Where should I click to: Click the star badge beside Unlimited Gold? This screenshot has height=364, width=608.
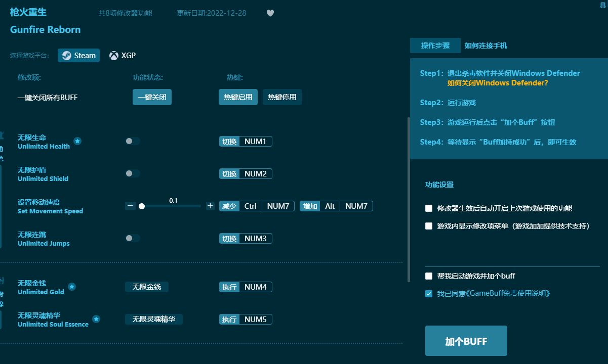[72, 287]
